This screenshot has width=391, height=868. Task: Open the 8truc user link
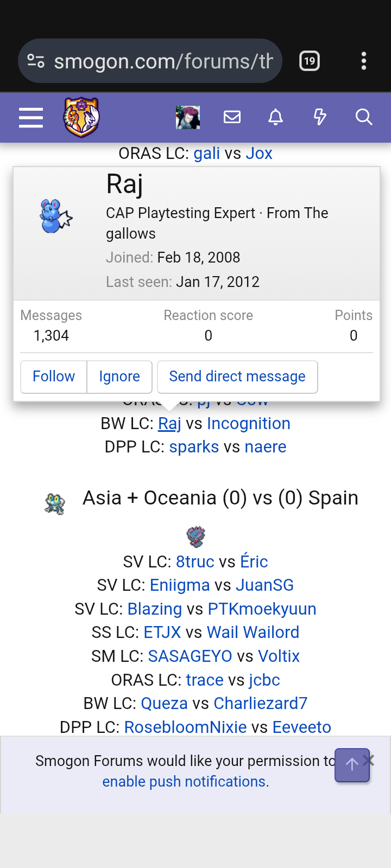tap(195, 561)
